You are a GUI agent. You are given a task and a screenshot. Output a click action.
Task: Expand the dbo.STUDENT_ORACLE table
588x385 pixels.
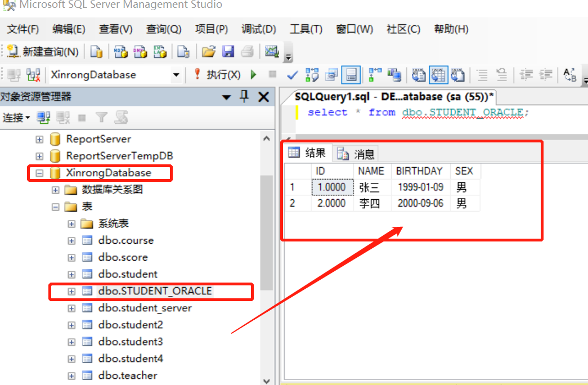click(x=71, y=292)
